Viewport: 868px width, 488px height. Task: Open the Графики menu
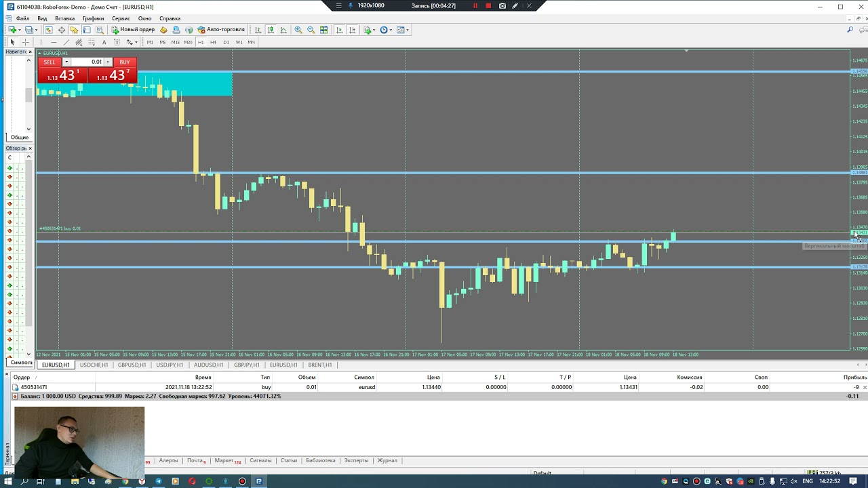[94, 18]
